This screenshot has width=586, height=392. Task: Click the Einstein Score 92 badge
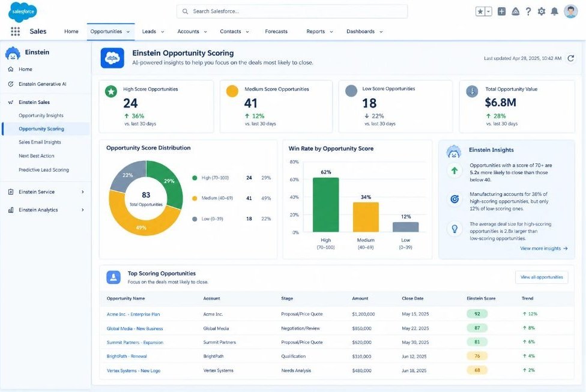477,314
